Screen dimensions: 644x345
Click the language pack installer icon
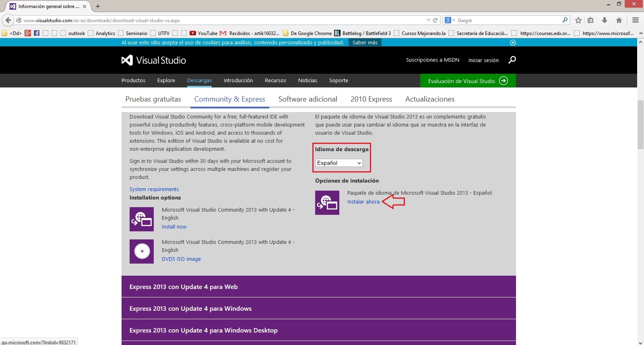(327, 203)
